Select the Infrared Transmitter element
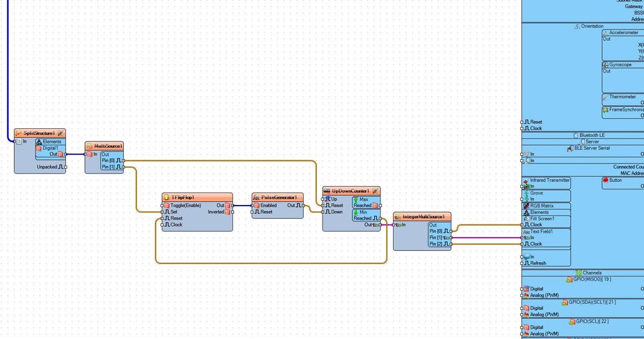 point(547,183)
